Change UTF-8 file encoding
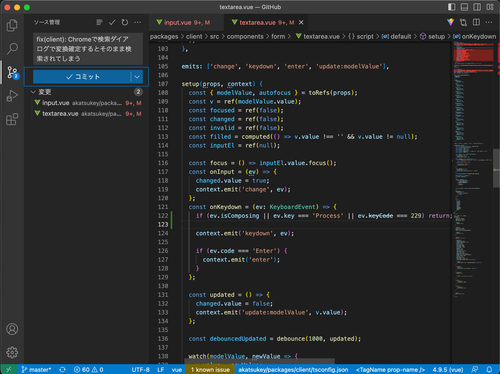The width and height of the screenshot is (500, 374). (140, 369)
